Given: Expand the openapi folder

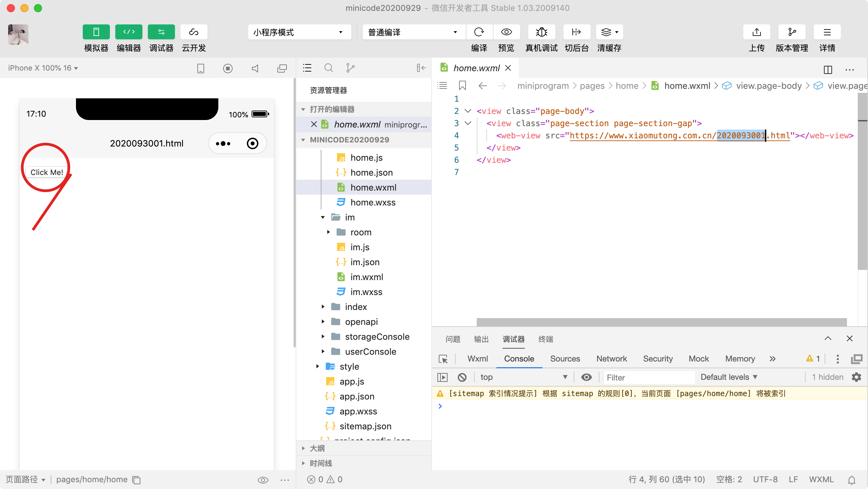Looking at the screenshot, I should click(x=361, y=321).
